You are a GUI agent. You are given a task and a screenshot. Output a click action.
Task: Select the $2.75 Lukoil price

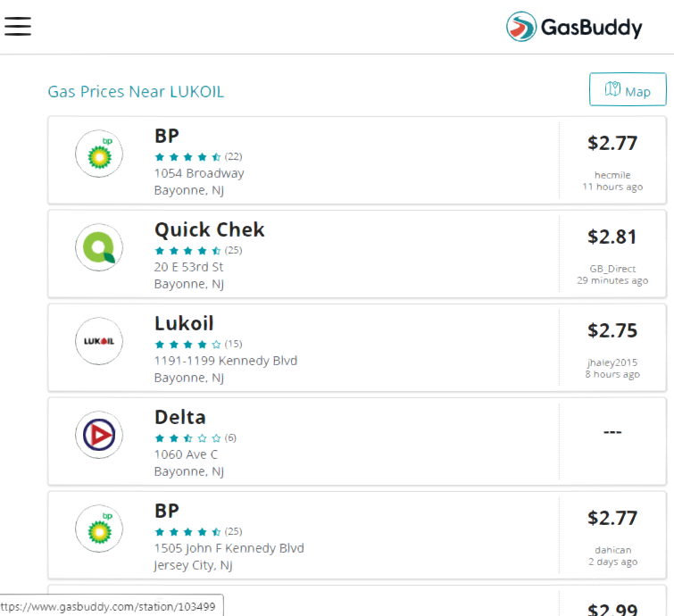[612, 330]
